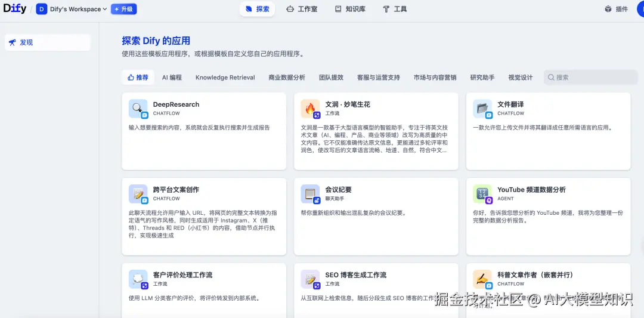644x318 pixels.
Task: Open the 工具 tools tab
Action: click(395, 9)
